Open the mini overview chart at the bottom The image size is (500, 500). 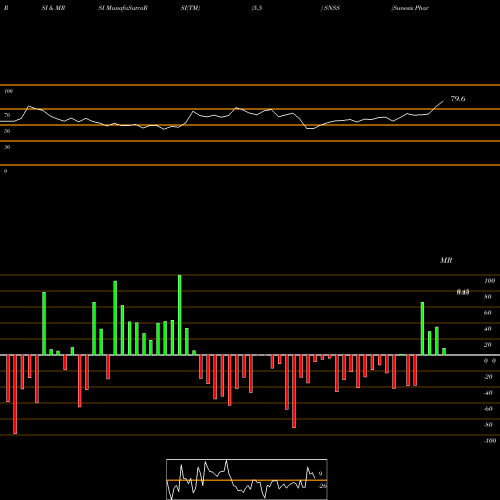[247, 479]
